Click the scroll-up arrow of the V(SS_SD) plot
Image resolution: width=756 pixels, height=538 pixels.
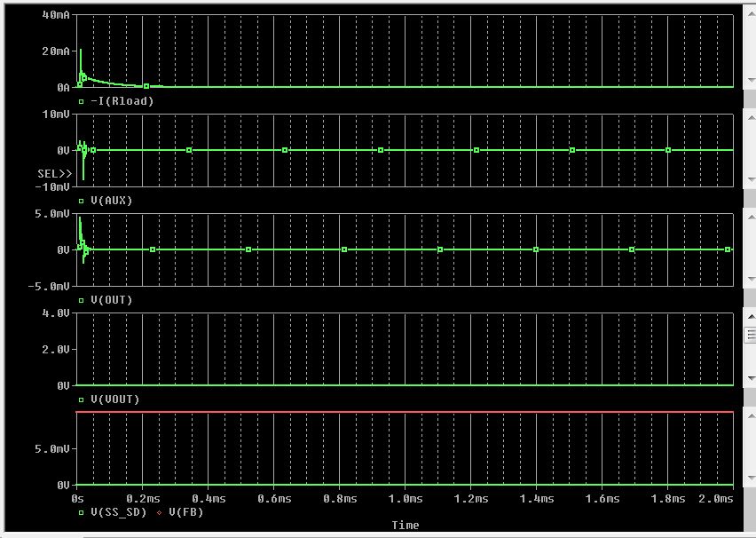pyautogui.click(x=750, y=415)
